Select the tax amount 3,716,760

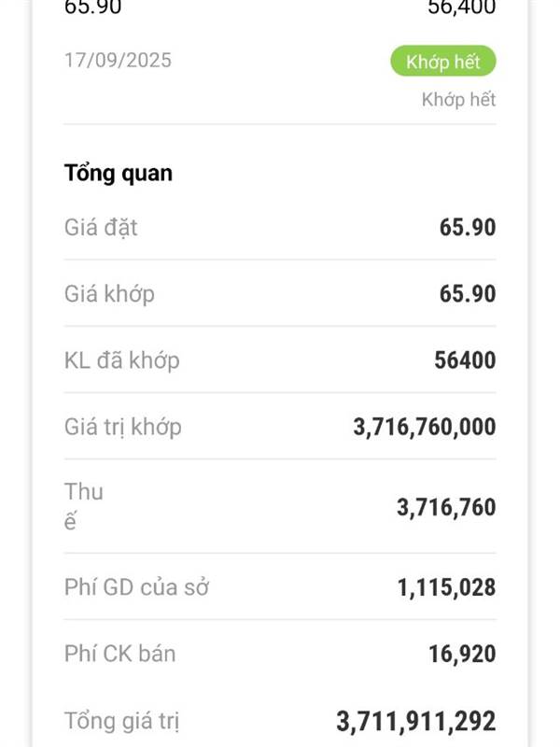[x=446, y=507]
